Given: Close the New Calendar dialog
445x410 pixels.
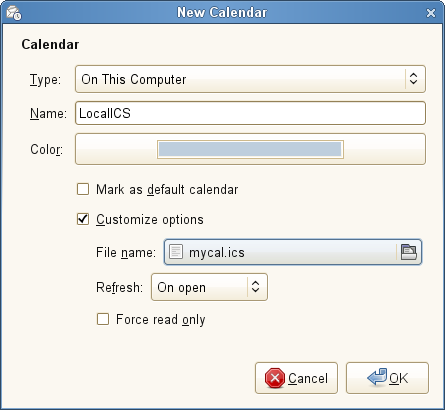Looking at the screenshot, I should click(x=431, y=13).
